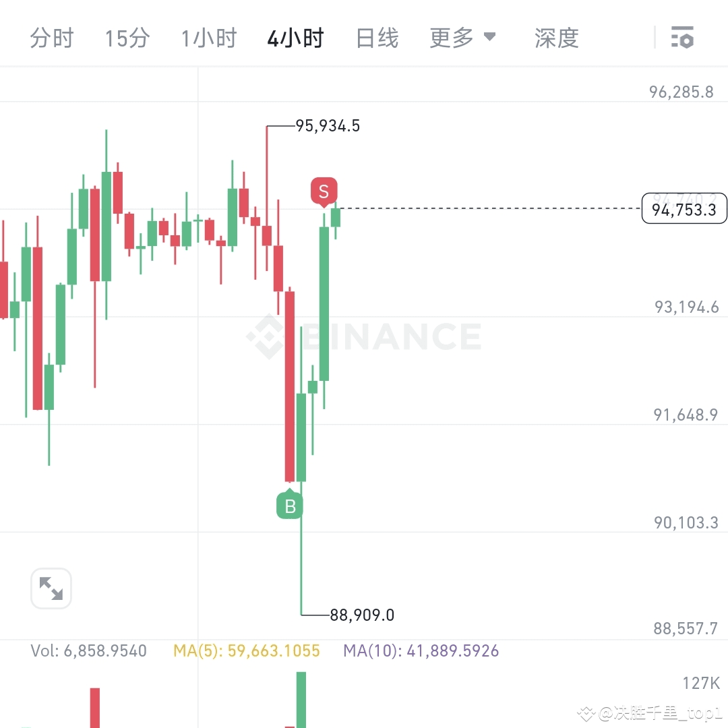Switch to the 日线 timeframe tab

(377, 38)
